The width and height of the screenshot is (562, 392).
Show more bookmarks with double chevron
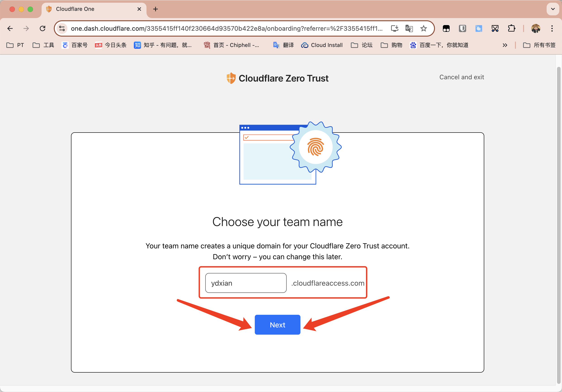pyautogui.click(x=505, y=45)
